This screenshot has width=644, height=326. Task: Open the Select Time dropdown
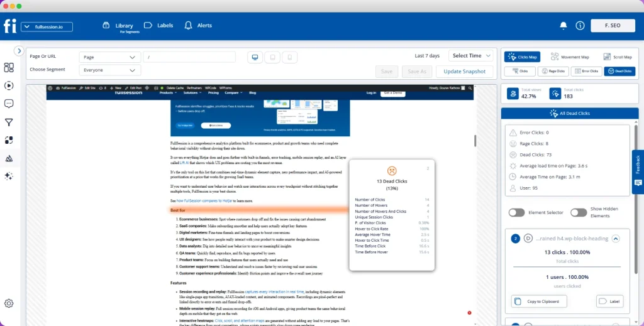(x=470, y=56)
